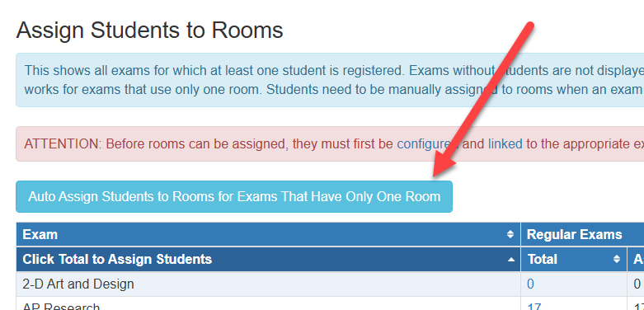Follow the "linked" link in the red alert

tap(505, 144)
